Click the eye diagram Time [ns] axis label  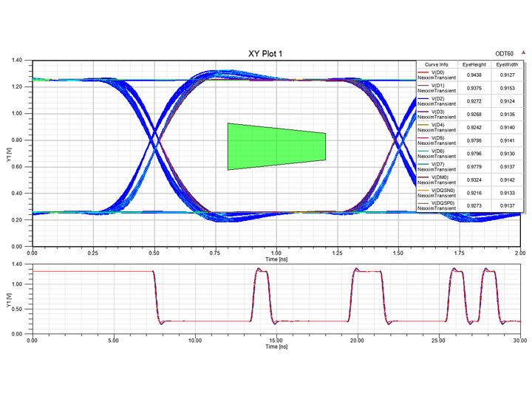pyautogui.click(x=276, y=259)
